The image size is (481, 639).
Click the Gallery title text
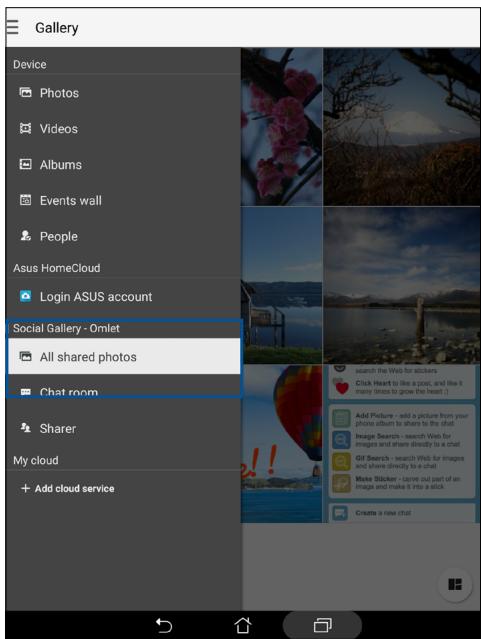[x=57, y=28]
